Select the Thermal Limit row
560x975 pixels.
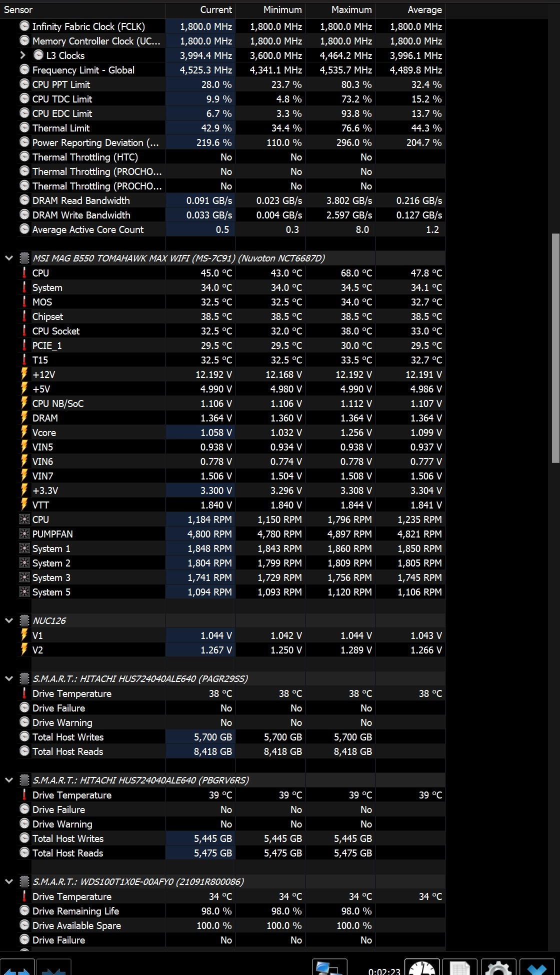click(x=222, y=128)
